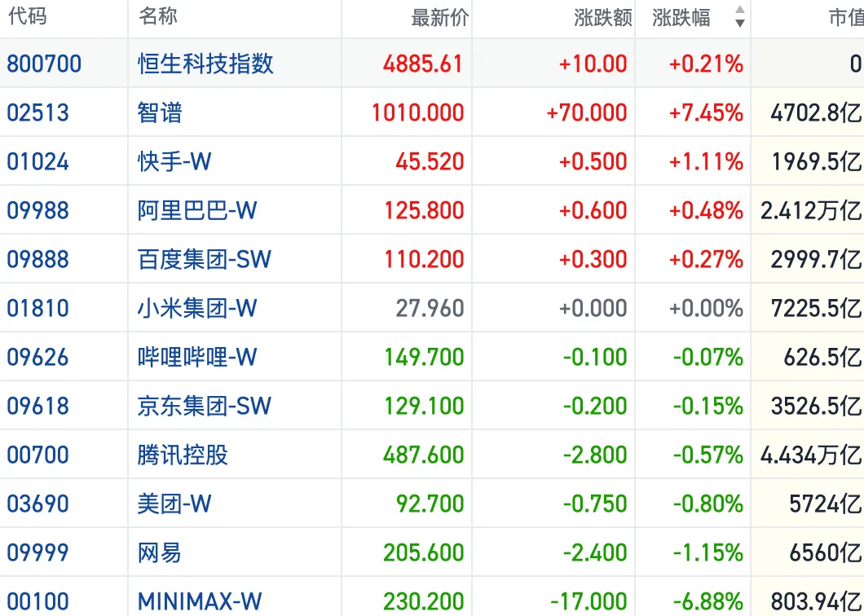Open 阿里巴巴-W stock details
Image resolution: width=864 pixels, height=616 pixels.
point(197,210)
